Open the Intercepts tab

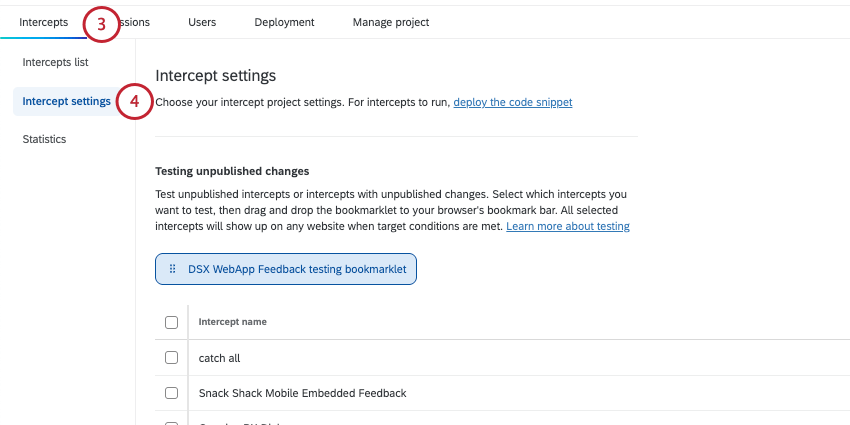pyautogui.click(x=44, y=22)
